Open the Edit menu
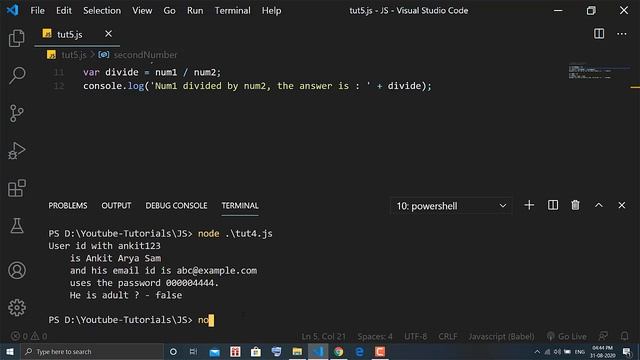Viewport: 640px width, 360px height. pyautogui.click(x=64, y=11)
